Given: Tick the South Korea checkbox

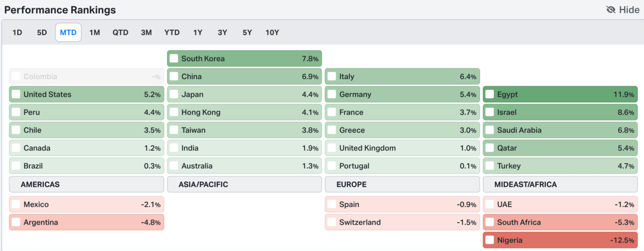Looking at the screenshot, I should [x=174, y=59].
